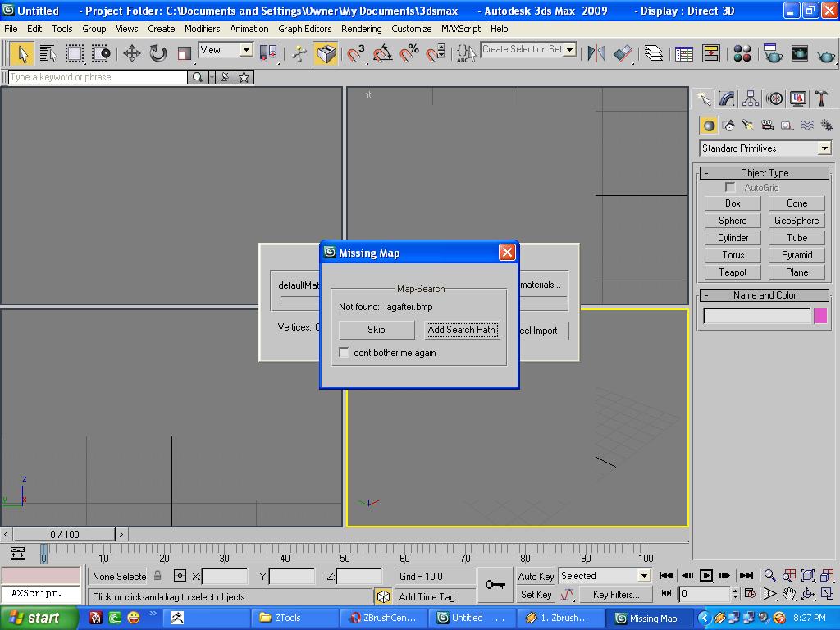
Task: Open the Customize menu
Action: tap(412, 29)
